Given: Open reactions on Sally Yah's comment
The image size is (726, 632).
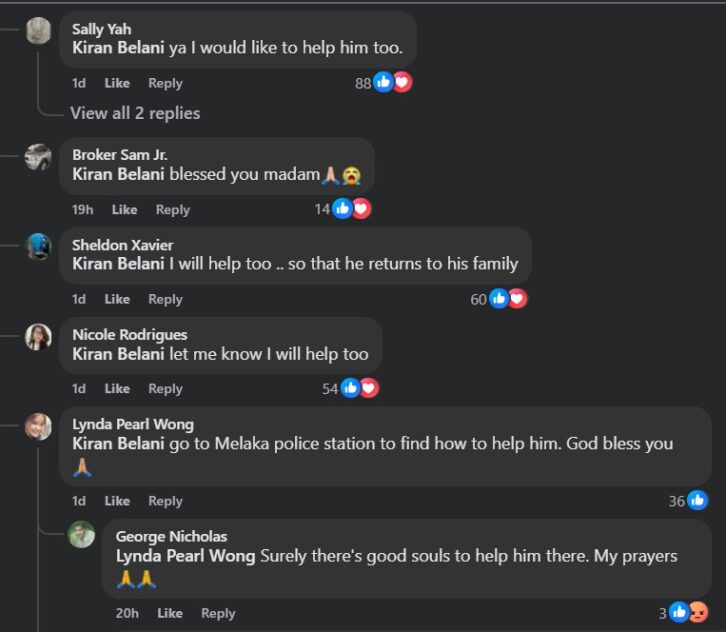Looking at the screenshot, I should click(x=383, y=83).
